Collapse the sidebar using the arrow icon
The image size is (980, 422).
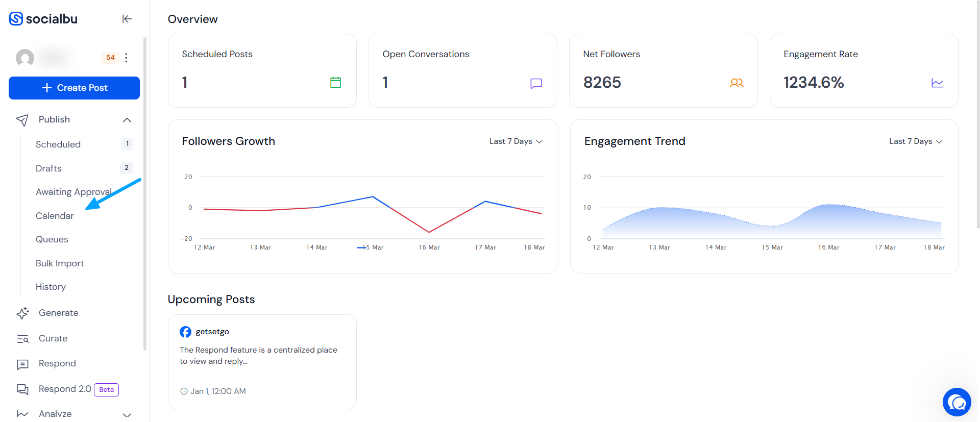(x=127, y=19)
